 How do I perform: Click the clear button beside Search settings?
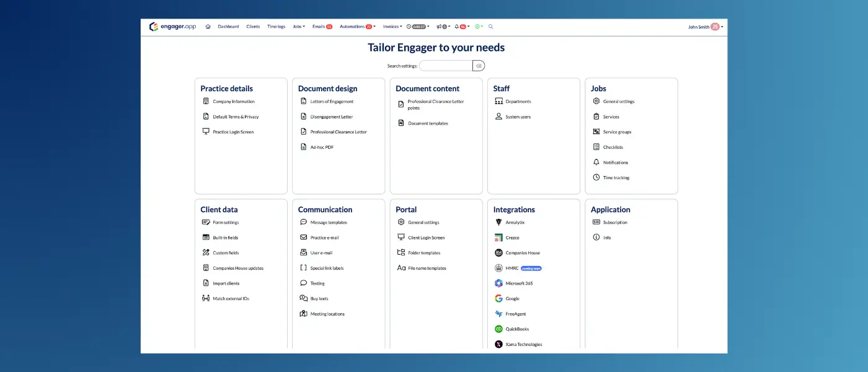pyautogui.click(x=479, y=66)
